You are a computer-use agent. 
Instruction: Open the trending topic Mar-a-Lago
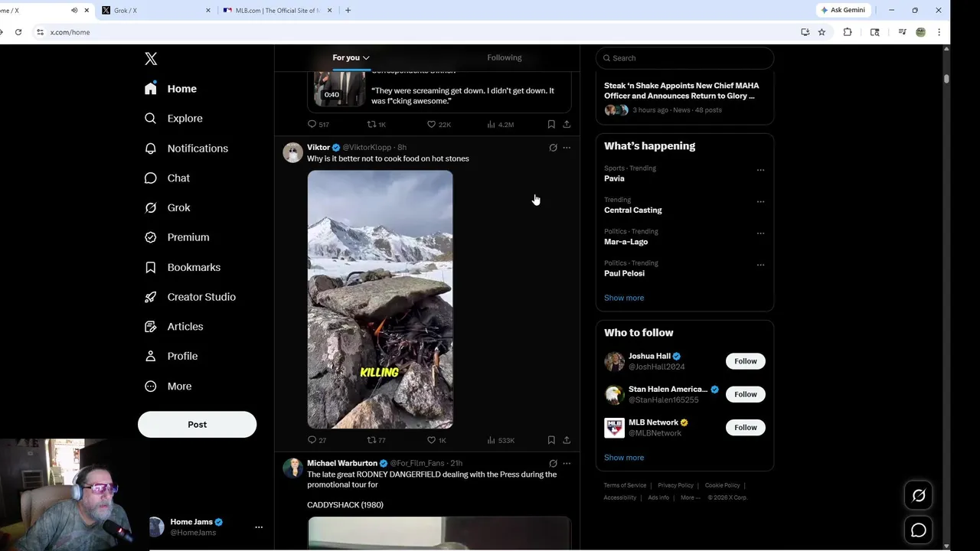(x=626, y=242)
